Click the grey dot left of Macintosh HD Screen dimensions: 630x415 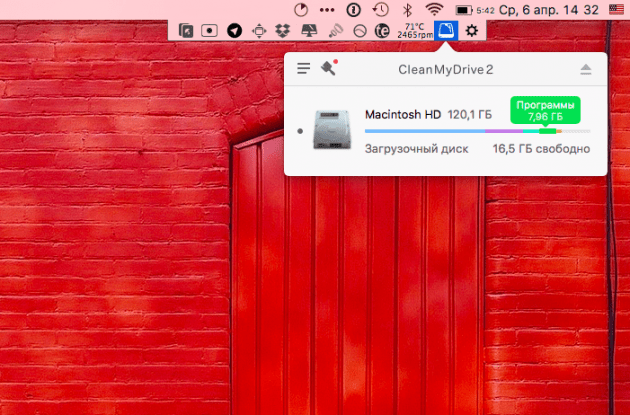click(300, 131)
